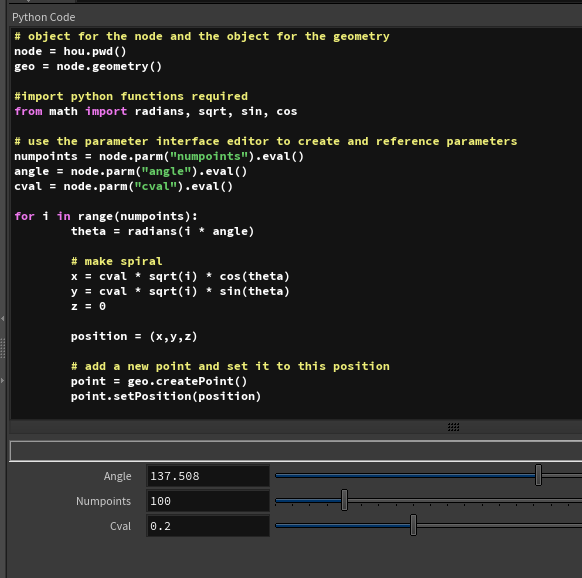Viewport: 582px width, 578px height.
Task: Click the comment '# object for the node and the object for the geometry'
Action: (202, 36)
